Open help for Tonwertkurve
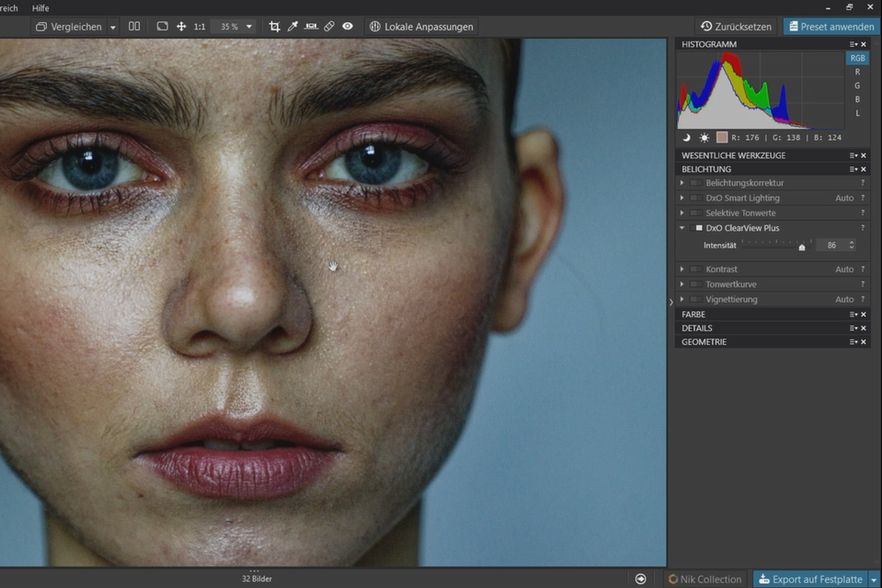 point(863,284)
